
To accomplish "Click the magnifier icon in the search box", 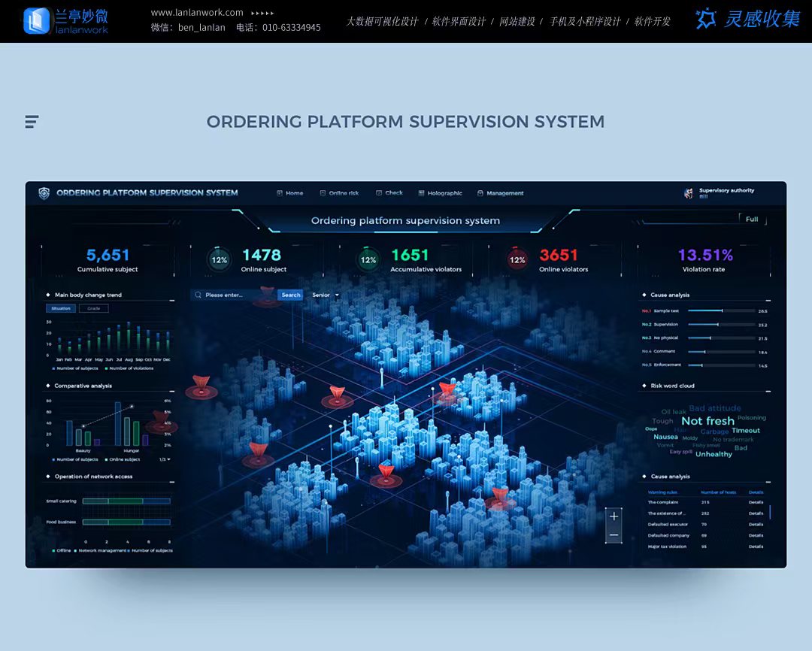I will (198, 295).
